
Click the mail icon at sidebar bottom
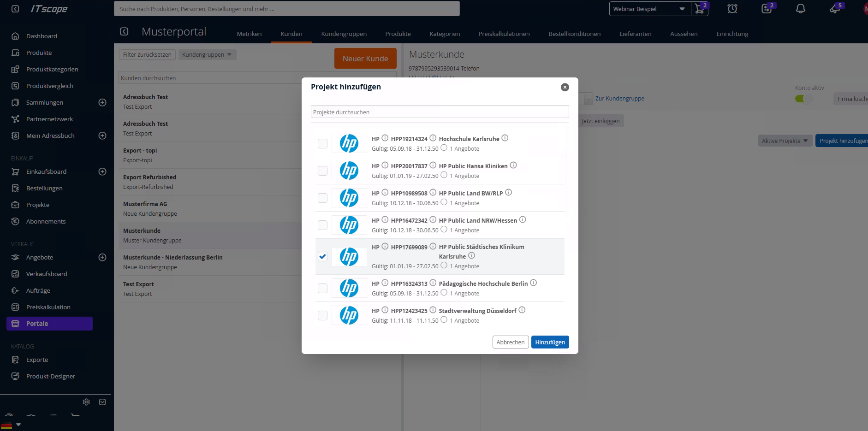coord(102,402)
